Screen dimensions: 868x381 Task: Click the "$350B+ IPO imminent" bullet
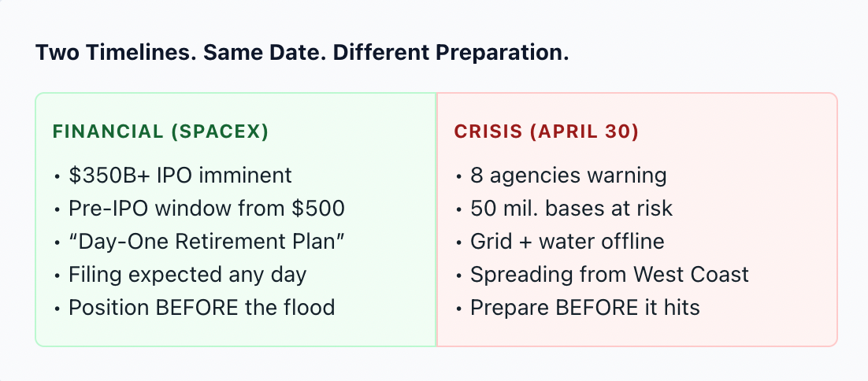click(180, 176)
